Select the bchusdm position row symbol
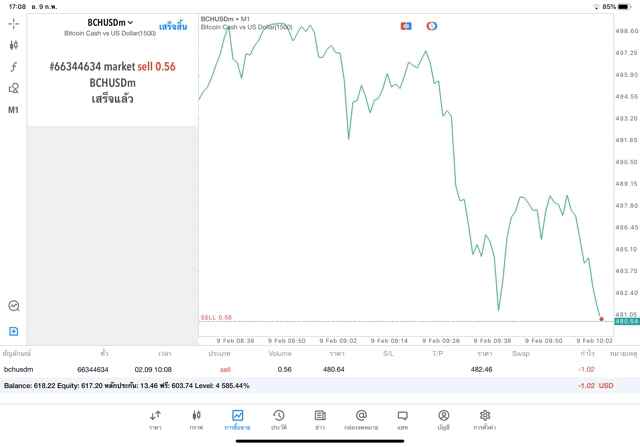This screenshot has height=447, width=640. (x=18, y=369)
